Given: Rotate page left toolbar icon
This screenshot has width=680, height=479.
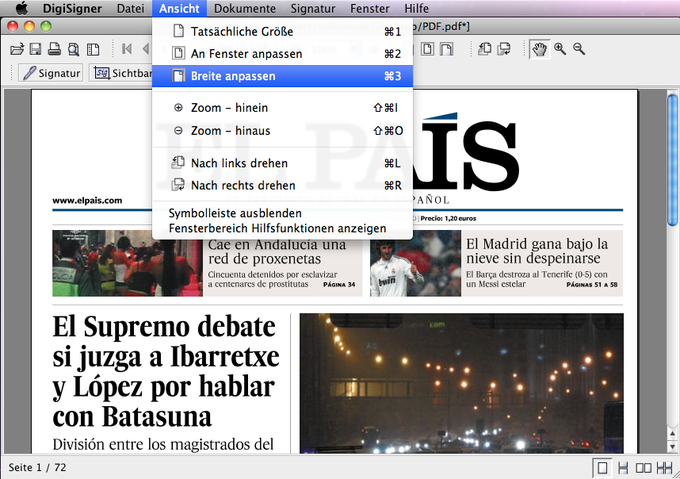Looking at the screenshot, I should click(484, 49).
